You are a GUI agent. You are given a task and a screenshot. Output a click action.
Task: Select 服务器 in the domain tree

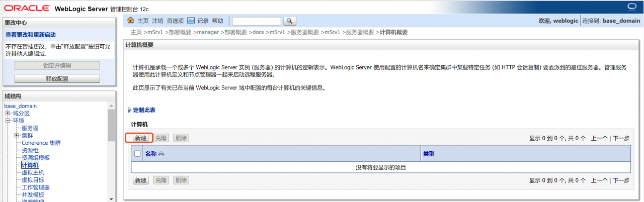click(x=30, y=128)
